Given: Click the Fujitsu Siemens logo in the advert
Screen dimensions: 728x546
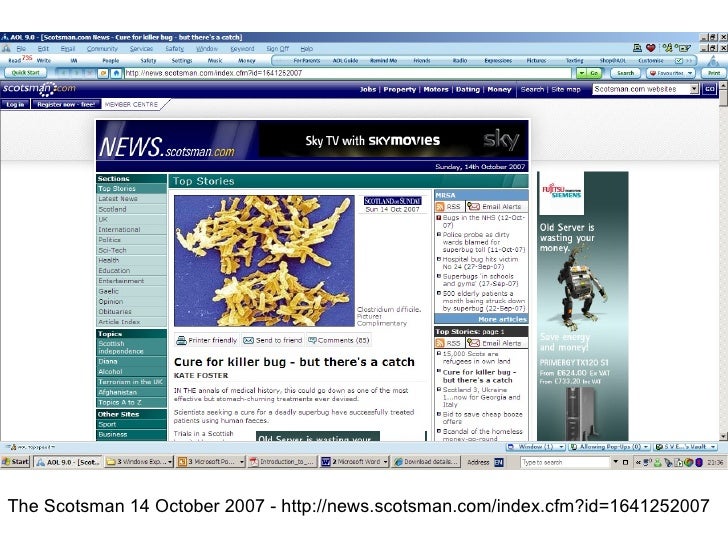Looking at the screenshot, I should 562,191.
